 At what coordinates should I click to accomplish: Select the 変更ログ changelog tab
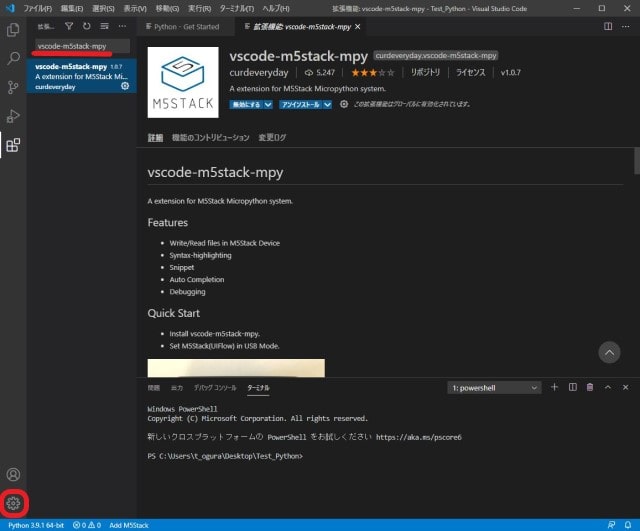272,138
